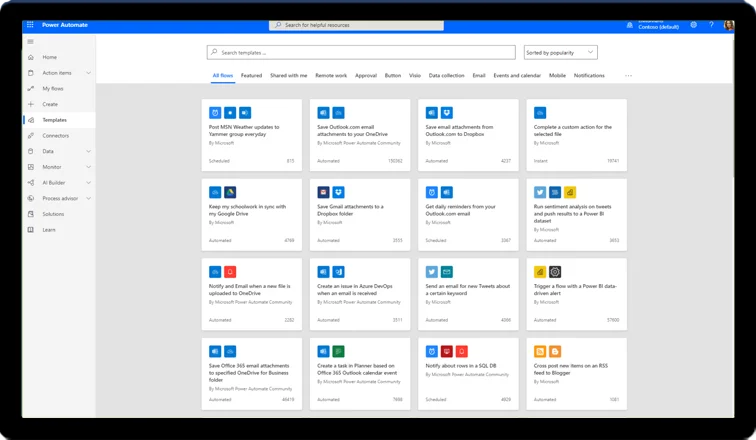The image size is (756, 440).
Task: Click Dropbox icon on Save Gmail attachments card
Action: [339, 192]
